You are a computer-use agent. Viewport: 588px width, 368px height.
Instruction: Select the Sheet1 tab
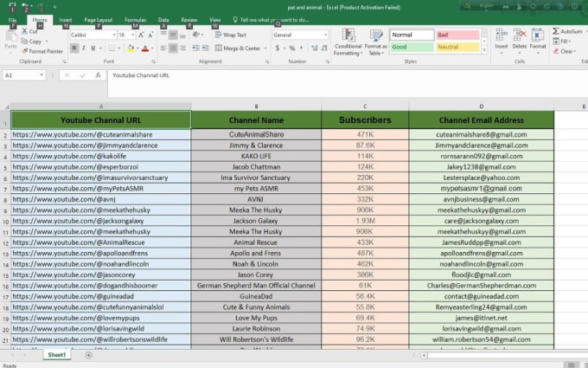56,355
